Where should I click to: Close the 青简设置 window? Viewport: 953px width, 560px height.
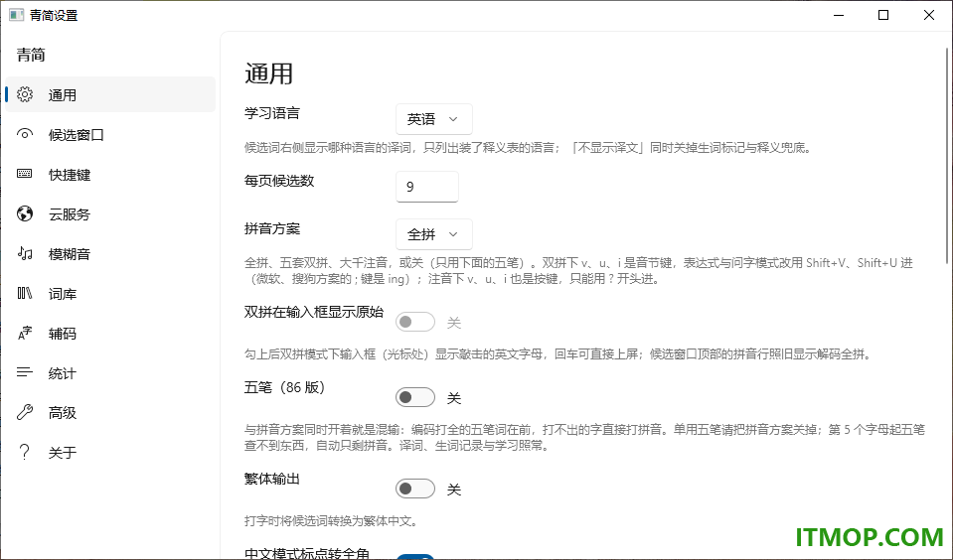[x=929, y=15]
